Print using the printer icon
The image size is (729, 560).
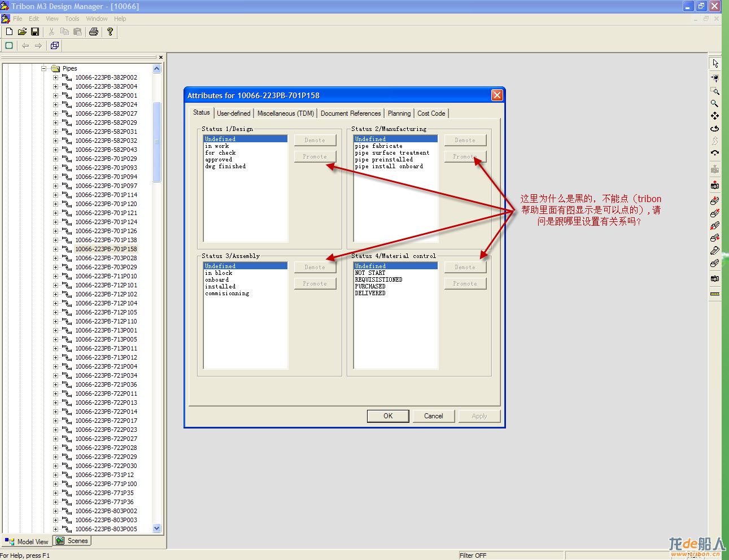click(94, 32)
